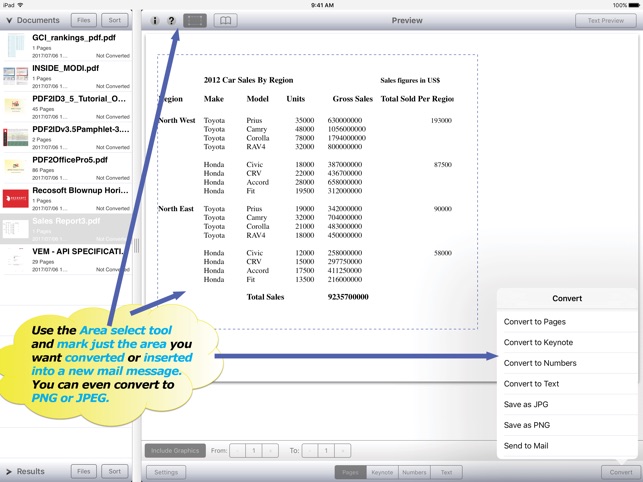Tap the INSIDE_MODI.pdf thumbnail
The image size is (643, 482).
pyautogui.click(x=16, y=76)
